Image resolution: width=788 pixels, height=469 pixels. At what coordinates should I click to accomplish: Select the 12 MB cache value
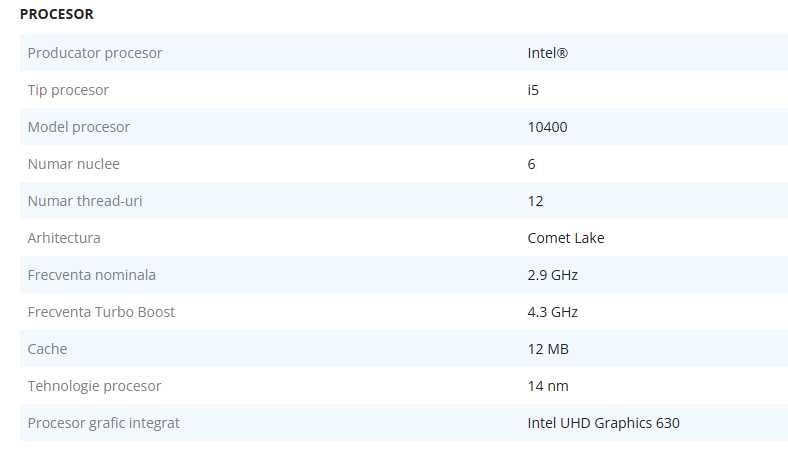548,349
